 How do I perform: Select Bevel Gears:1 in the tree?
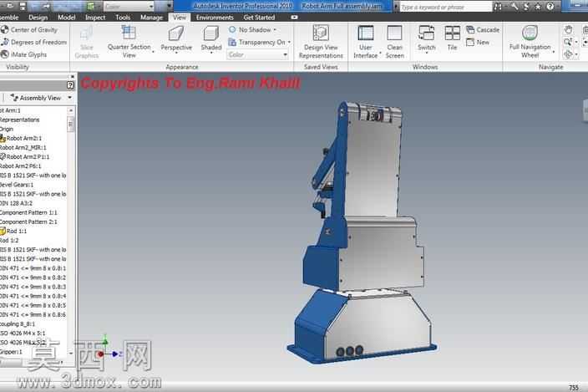(17, 185)
